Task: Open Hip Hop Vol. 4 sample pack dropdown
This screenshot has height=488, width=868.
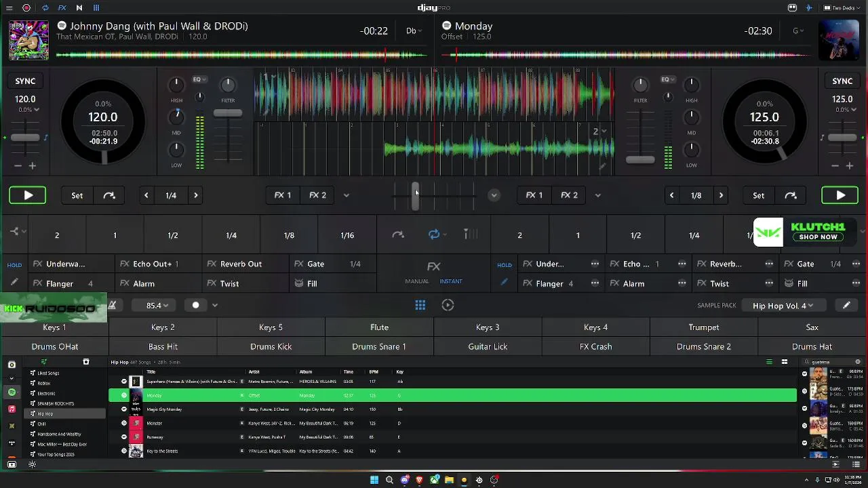Action: (783, 306)
